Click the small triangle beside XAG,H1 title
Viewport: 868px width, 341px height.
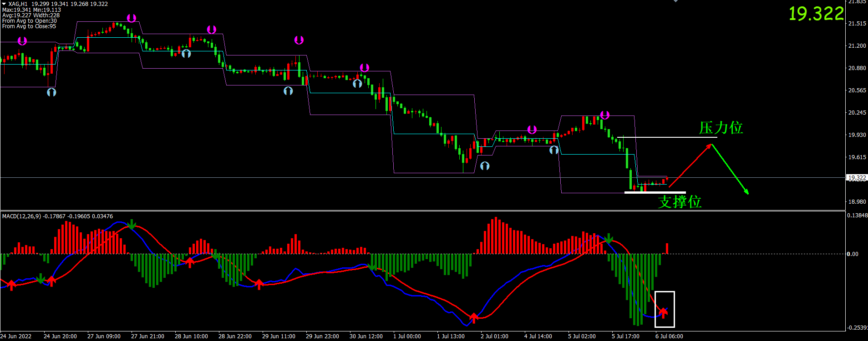(x=4, y=4)
